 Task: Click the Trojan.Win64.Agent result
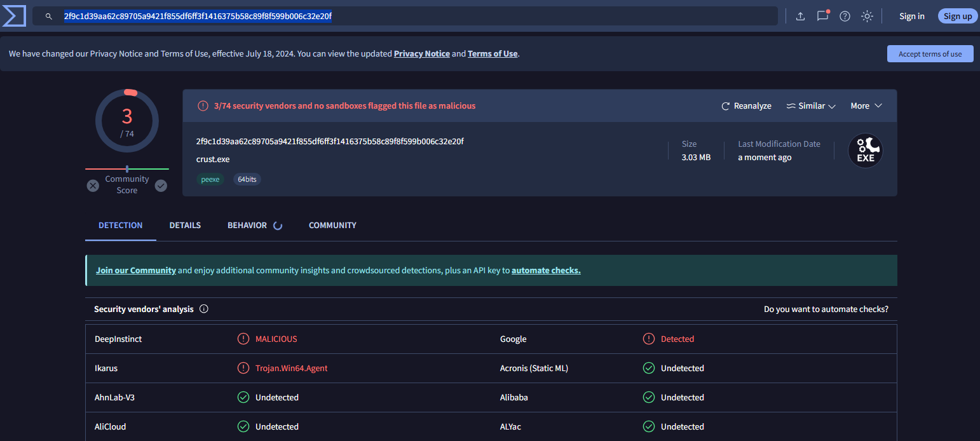[292, 369]
